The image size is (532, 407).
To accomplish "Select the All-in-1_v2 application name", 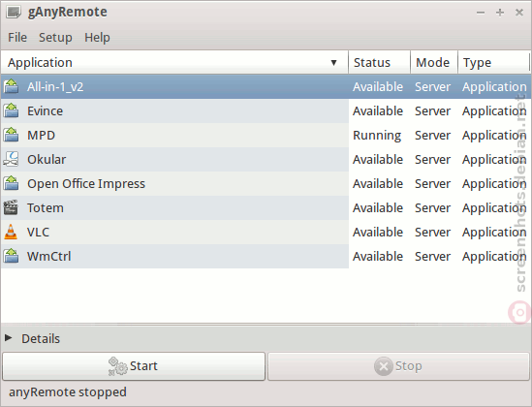I will pyautogui.click(x=55, y=87).
